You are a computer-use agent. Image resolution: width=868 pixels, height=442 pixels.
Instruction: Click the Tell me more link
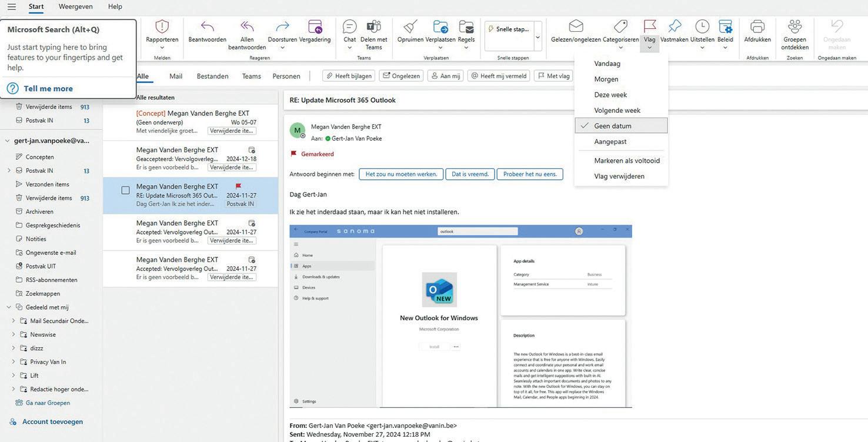point(48,89)
